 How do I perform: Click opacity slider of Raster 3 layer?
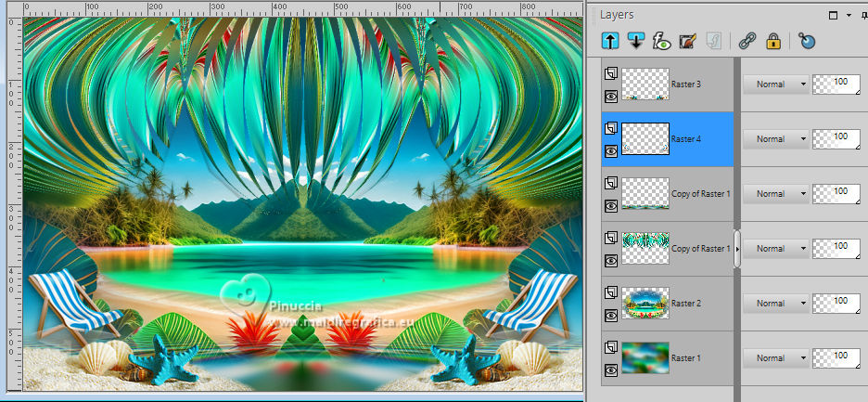point(836,84)
